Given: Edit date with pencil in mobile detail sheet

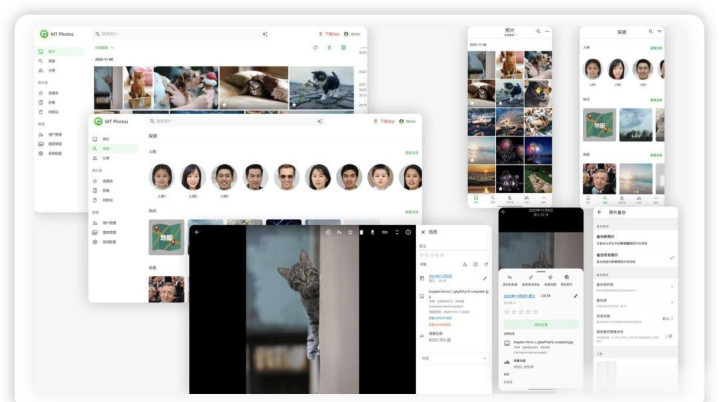Looking at the screenshot, I should pyautogui.click(x=575, y=296).
